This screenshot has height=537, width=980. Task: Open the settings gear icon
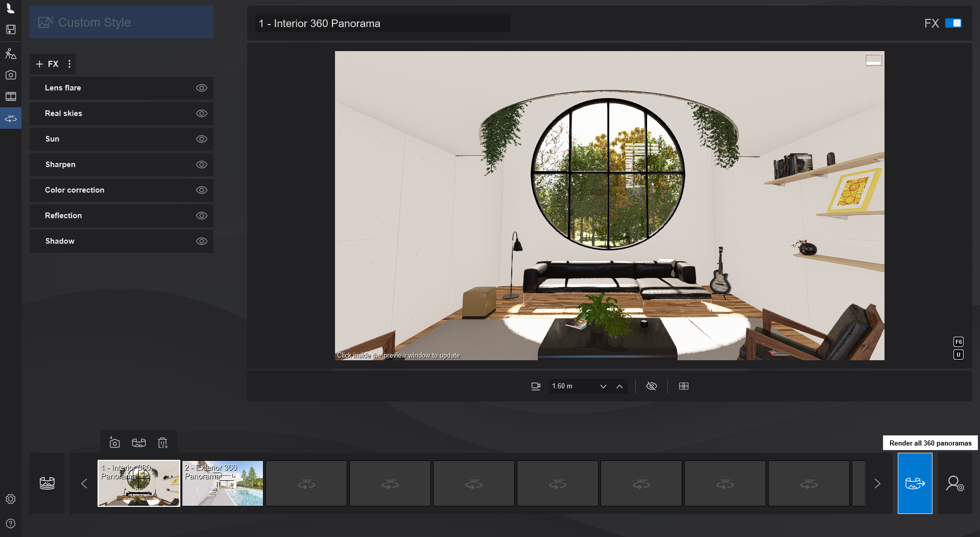pyautogui.click(x=11, y=499)
